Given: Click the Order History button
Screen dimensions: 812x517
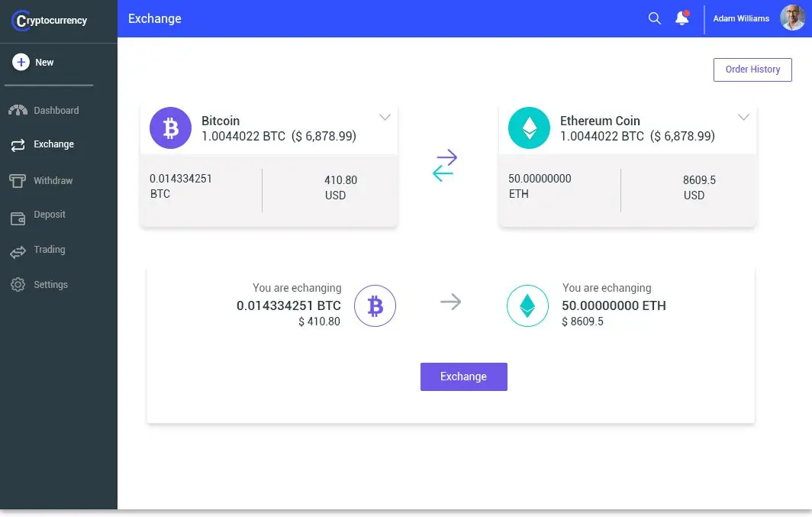Looking at the screenshot, I should tap(752, 69).
